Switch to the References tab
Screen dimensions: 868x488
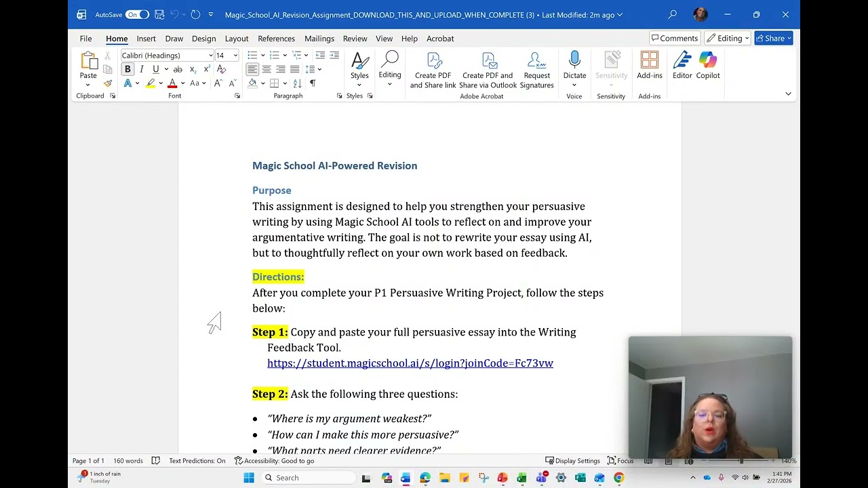(x=276, y=39)
